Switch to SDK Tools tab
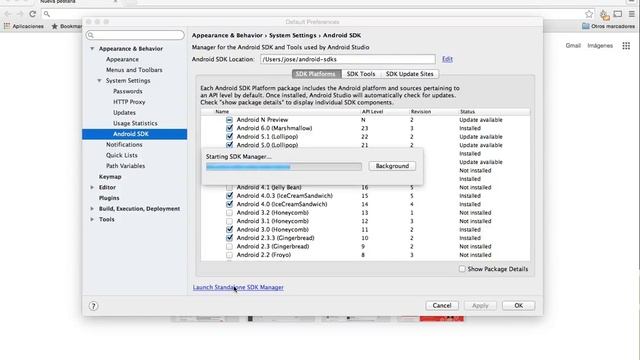The width and height of the screenshot is (640, 360). click(361, 74)
